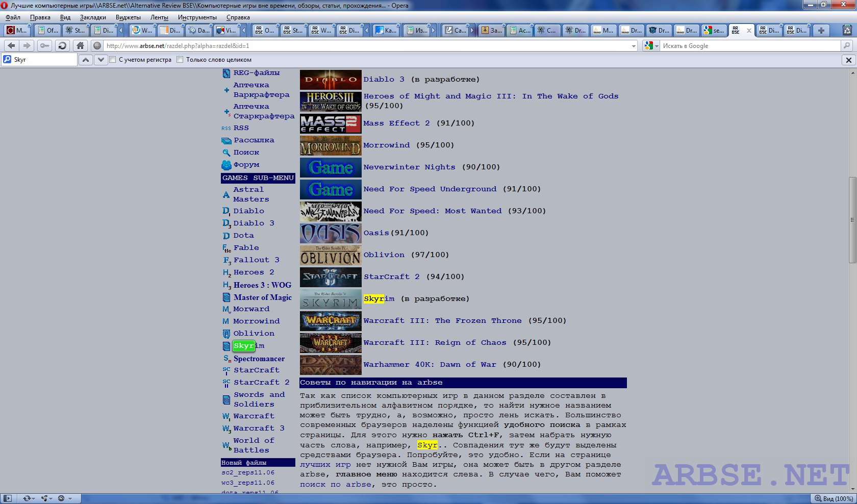The image size is (857, 504).
Task: Open the Mass Effect 2 logo image
Action: pyautogui.click(x=331, y=124)
